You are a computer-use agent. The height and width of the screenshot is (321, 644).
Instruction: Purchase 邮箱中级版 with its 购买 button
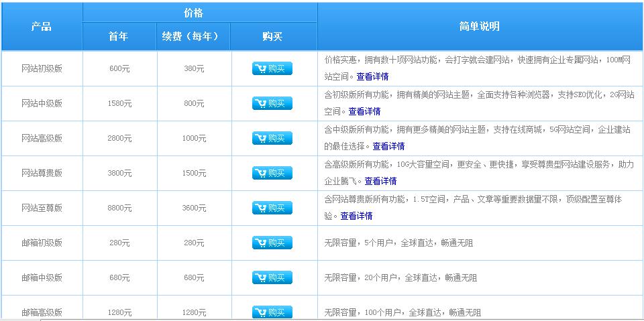[x=272, y=278]
